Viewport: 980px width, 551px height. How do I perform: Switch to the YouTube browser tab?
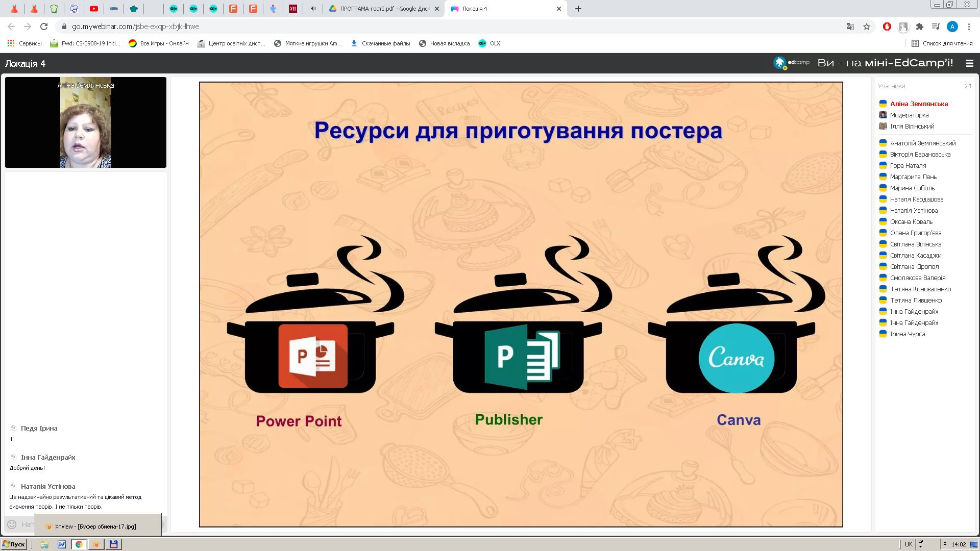pos(94,9)
